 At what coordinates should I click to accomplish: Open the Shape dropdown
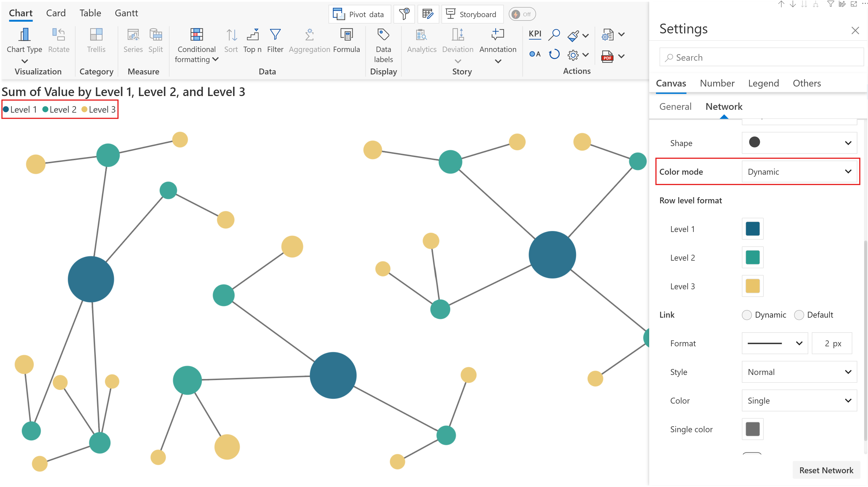pos(799,142)
